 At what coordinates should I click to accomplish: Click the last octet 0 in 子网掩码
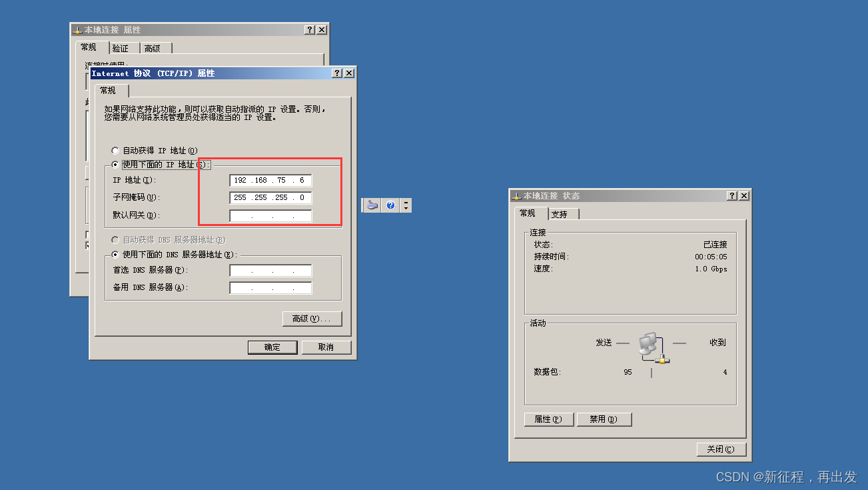coord(302,198)
